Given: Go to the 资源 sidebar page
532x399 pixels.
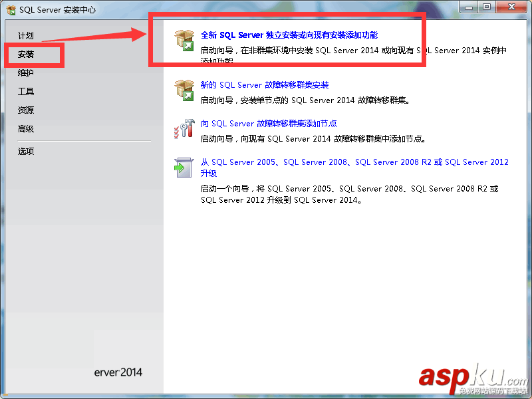Looking at the screenshot, I should coord(26,110).
